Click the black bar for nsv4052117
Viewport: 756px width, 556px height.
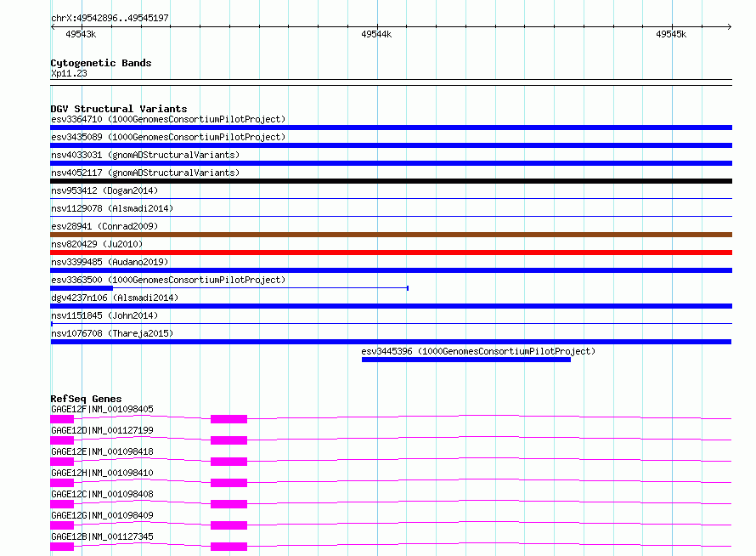391,181
